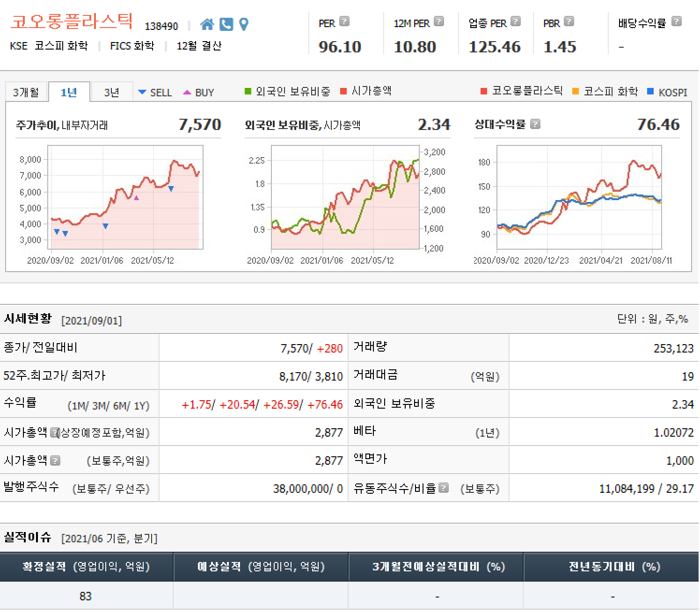This screenshot has width=700, height=612.
Task: Click the map location pin icon
Action: pos(244,24)
